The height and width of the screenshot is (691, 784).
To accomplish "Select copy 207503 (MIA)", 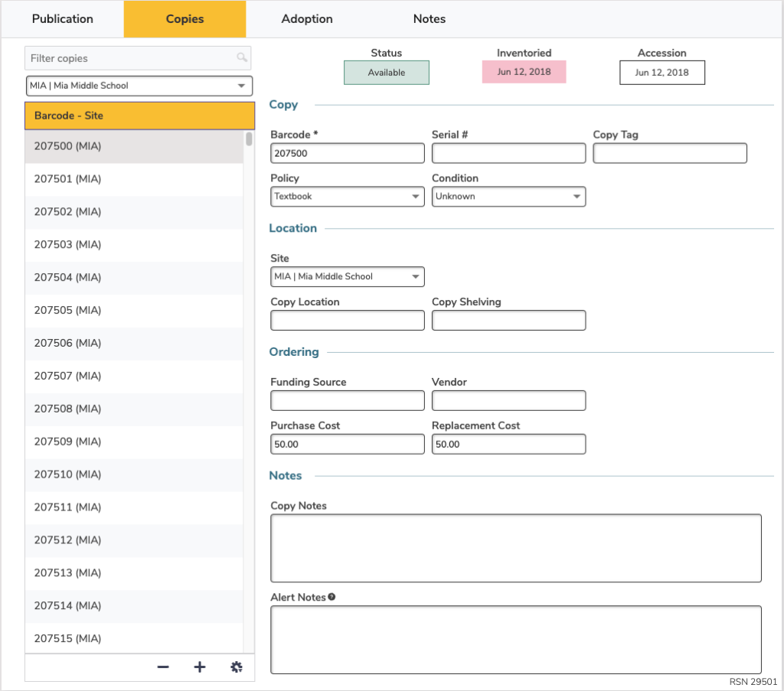I will [134, 245].
